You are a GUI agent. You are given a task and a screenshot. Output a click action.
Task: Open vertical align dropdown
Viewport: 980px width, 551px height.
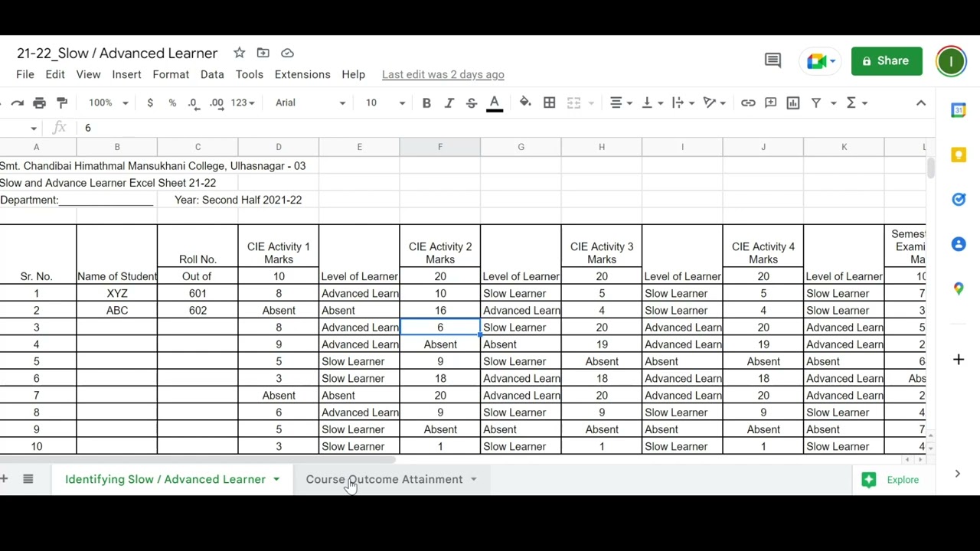652,103
